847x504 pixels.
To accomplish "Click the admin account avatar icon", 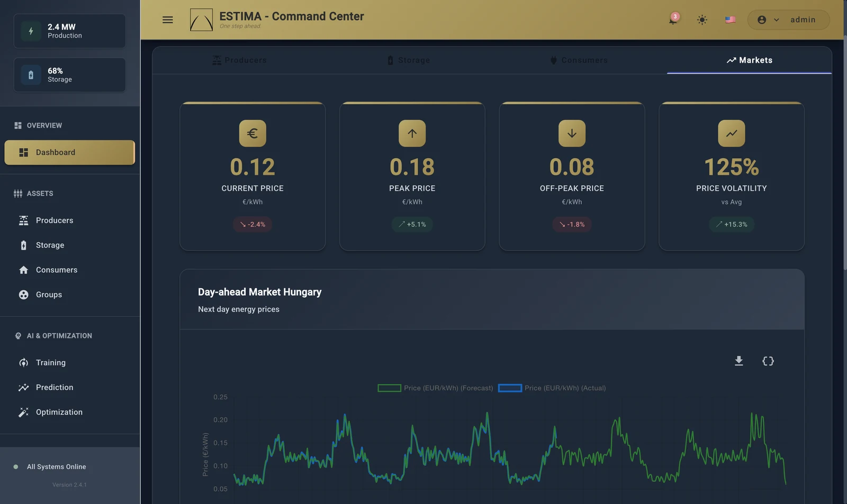I will [x=762, y=20].
